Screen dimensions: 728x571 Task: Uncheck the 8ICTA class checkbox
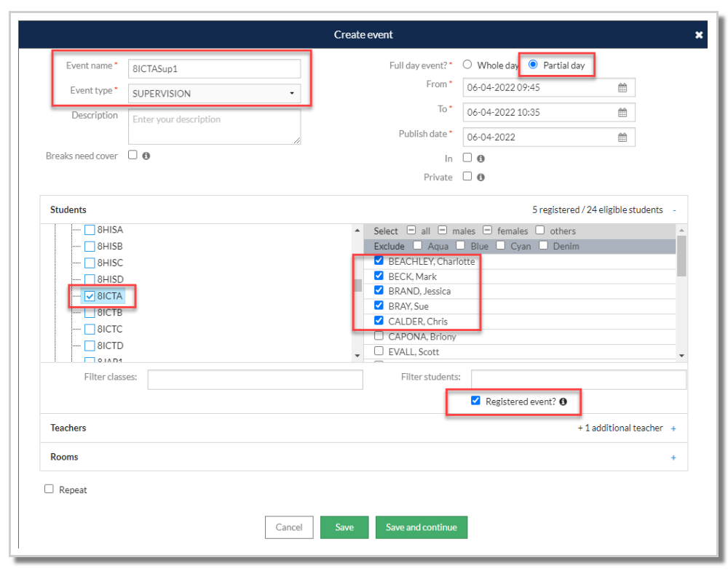pyautogui.click(x=90, y=296)
